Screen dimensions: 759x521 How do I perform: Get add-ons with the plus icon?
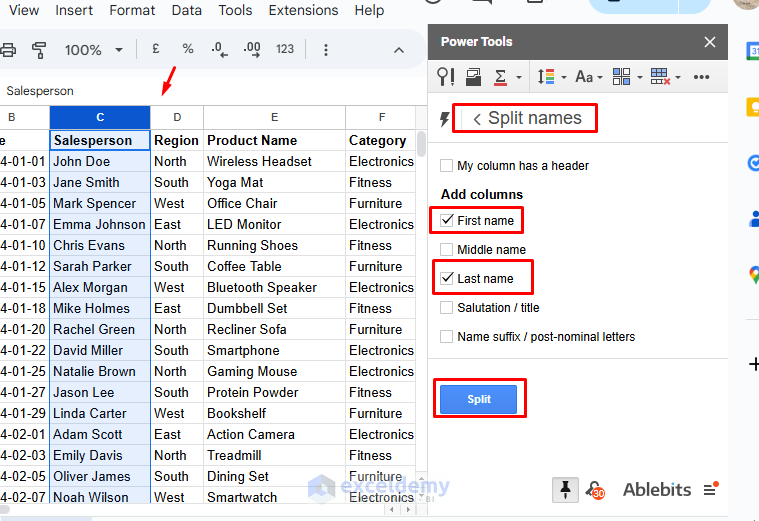(x=754, y=364)
